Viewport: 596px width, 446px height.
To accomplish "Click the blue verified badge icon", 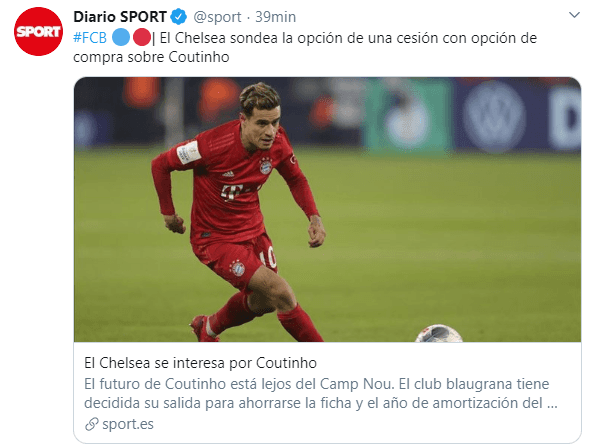I will (x=179, y=17).
